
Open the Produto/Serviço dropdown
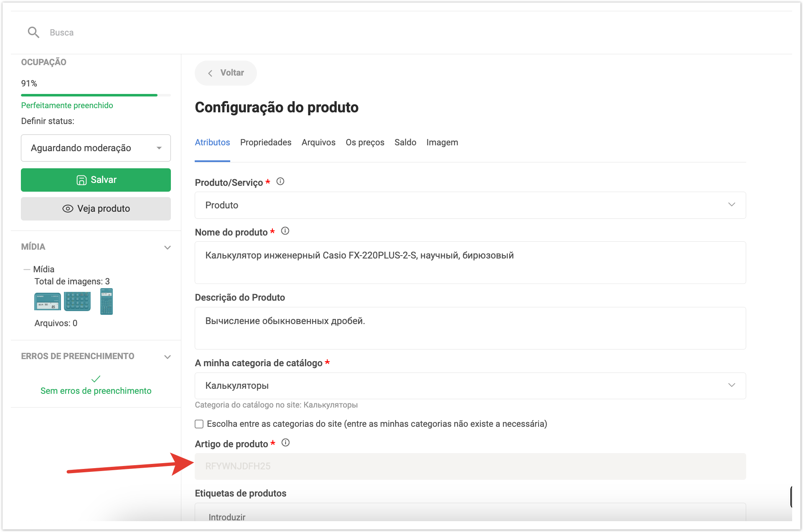(470, 205)
